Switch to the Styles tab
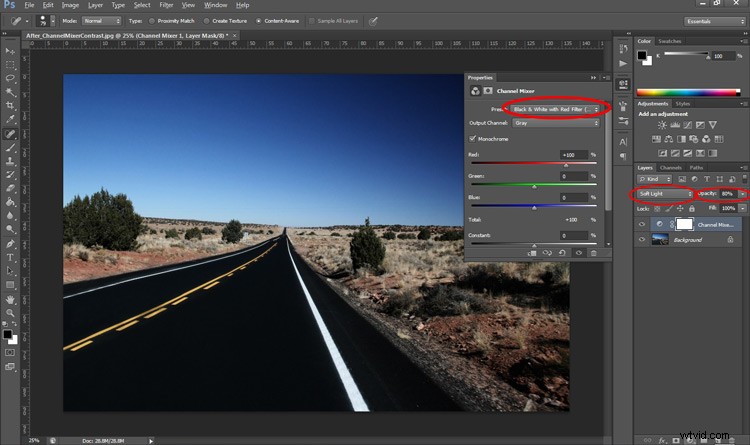The height and width of the screenshot is (445, 750). 683,104
